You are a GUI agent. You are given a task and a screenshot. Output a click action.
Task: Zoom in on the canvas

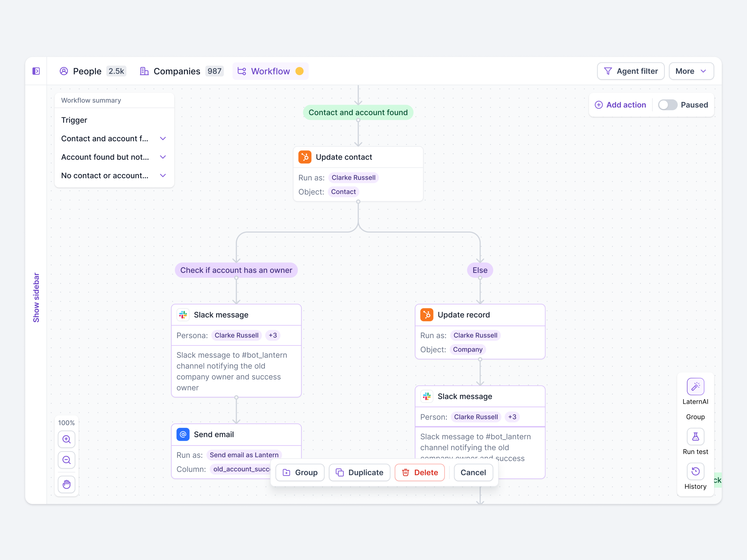(x=67, y=439)
